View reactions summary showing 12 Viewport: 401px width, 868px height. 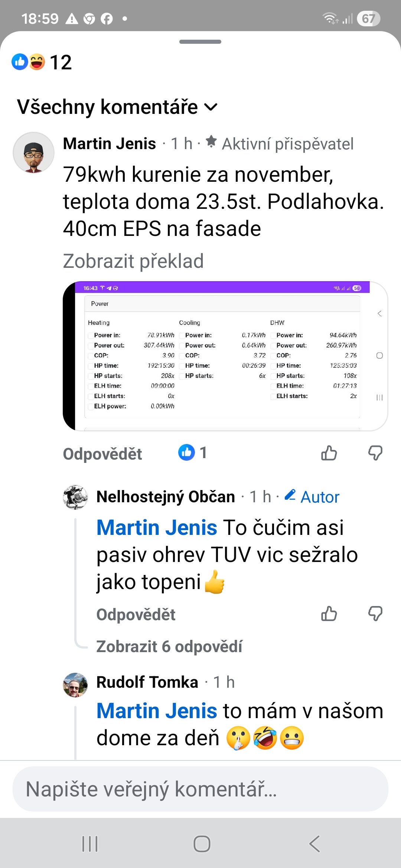tap(42, 62)
